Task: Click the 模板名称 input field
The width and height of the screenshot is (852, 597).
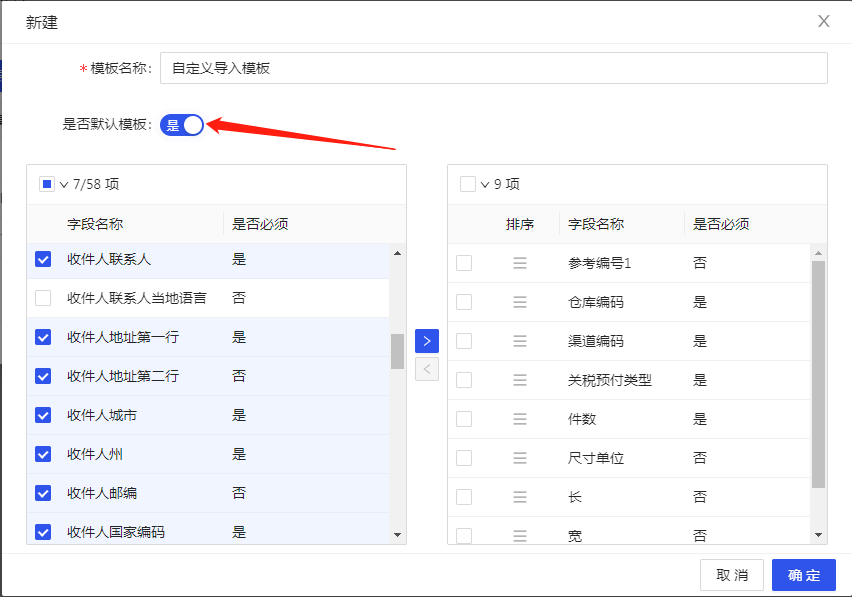Action: [x=493, y=68]
